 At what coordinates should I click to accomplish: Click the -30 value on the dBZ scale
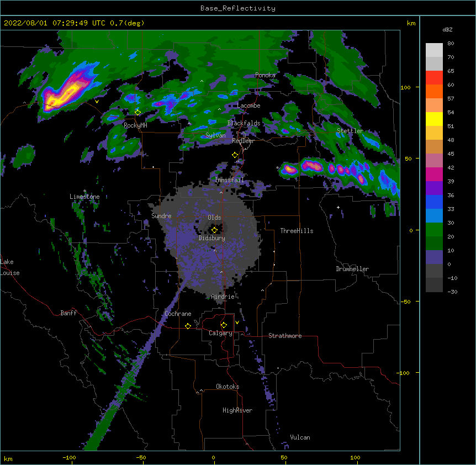point(452,292)
